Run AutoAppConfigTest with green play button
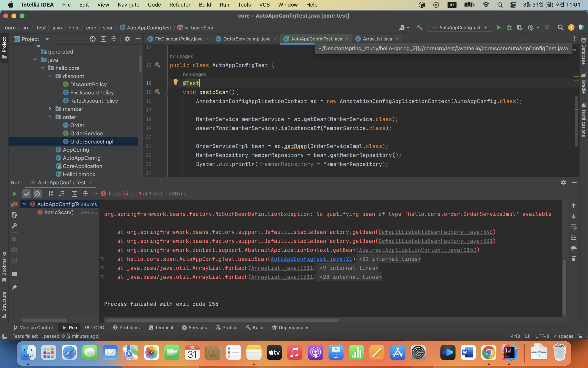This screenshot has height=368, width=588. (x=498, y=28)
